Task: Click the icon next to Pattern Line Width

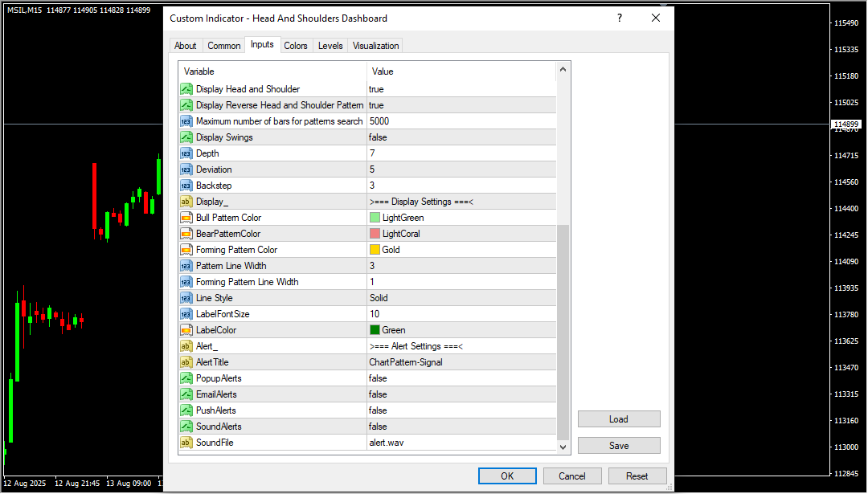Action: [186, 266]
